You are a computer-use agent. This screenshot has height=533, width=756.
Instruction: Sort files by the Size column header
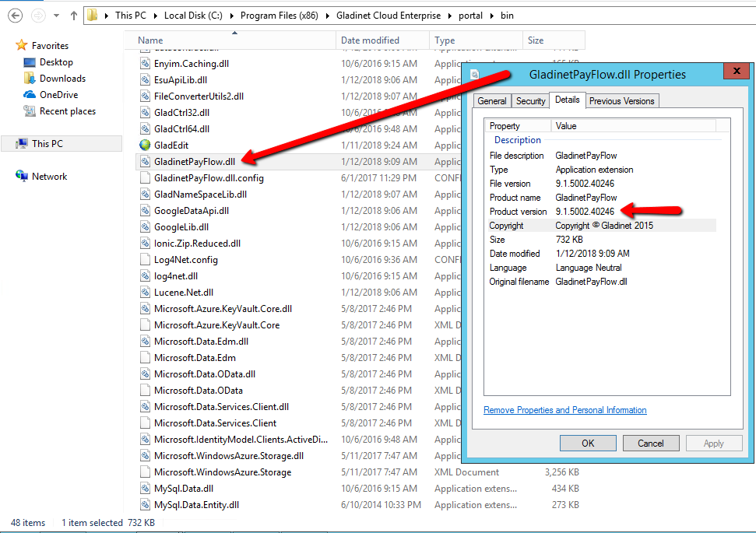coord(554,40)
